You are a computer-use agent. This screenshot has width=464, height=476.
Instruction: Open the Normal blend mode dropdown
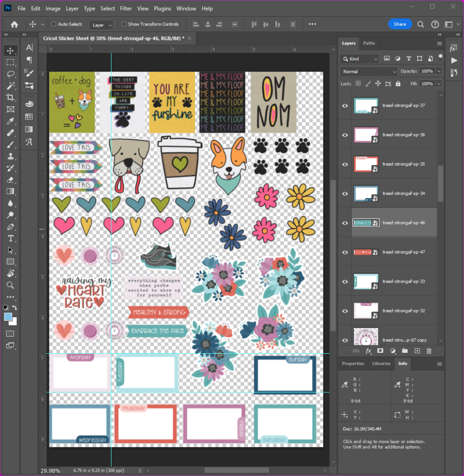pyautogui.click(x=369, y=72)
